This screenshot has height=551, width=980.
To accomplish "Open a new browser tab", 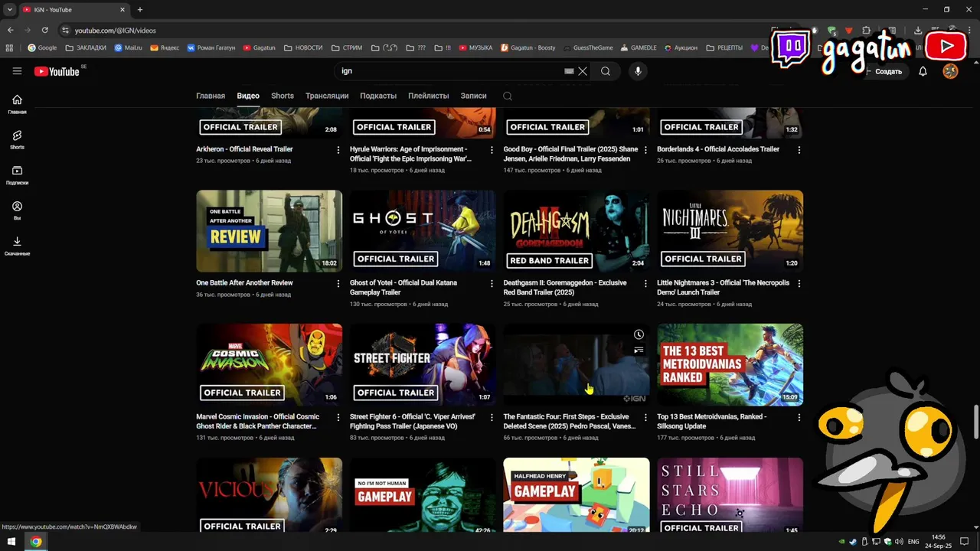I will (x=139, y=10).
